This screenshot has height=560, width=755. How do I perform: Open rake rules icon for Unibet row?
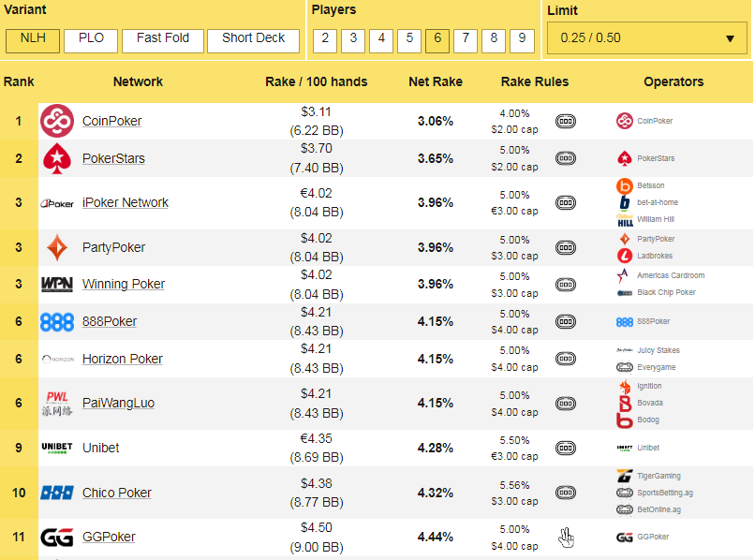click(x=566, y=448)
